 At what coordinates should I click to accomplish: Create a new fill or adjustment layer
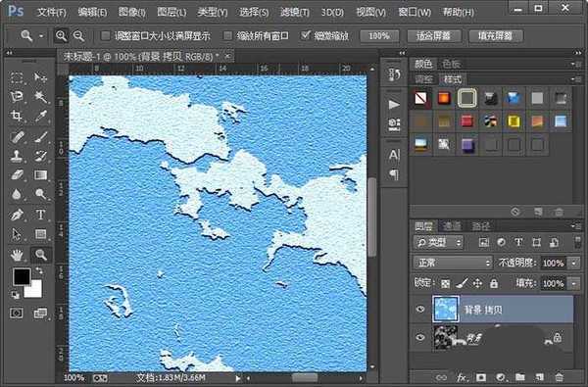[501, 377]
